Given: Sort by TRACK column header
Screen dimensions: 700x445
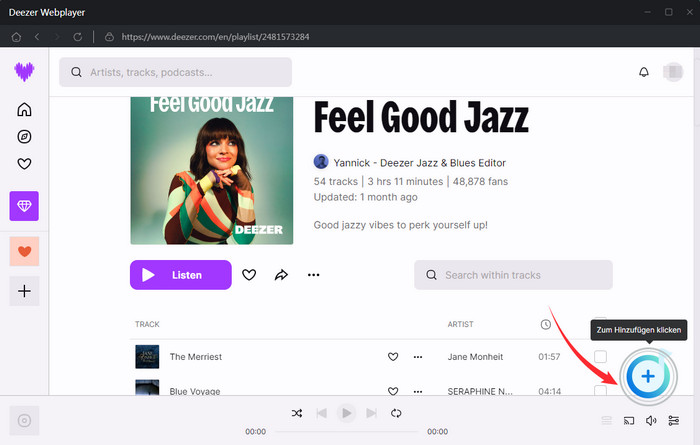Looking at the screenshot, I should click(x=147, y=324).
